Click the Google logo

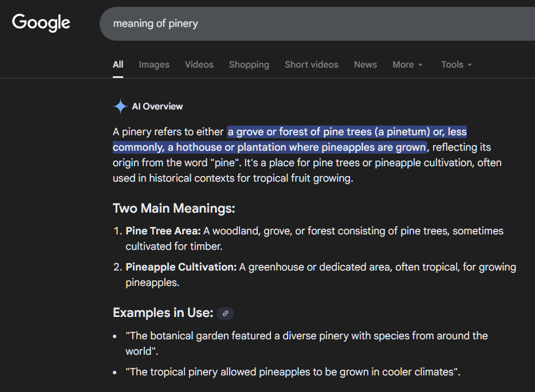[x=41, y=23]
